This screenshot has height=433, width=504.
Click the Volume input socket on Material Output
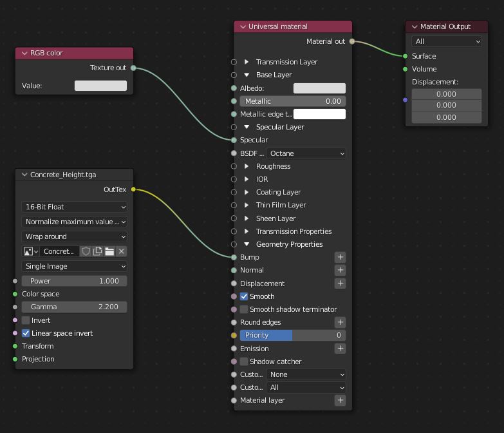point(406,69)
